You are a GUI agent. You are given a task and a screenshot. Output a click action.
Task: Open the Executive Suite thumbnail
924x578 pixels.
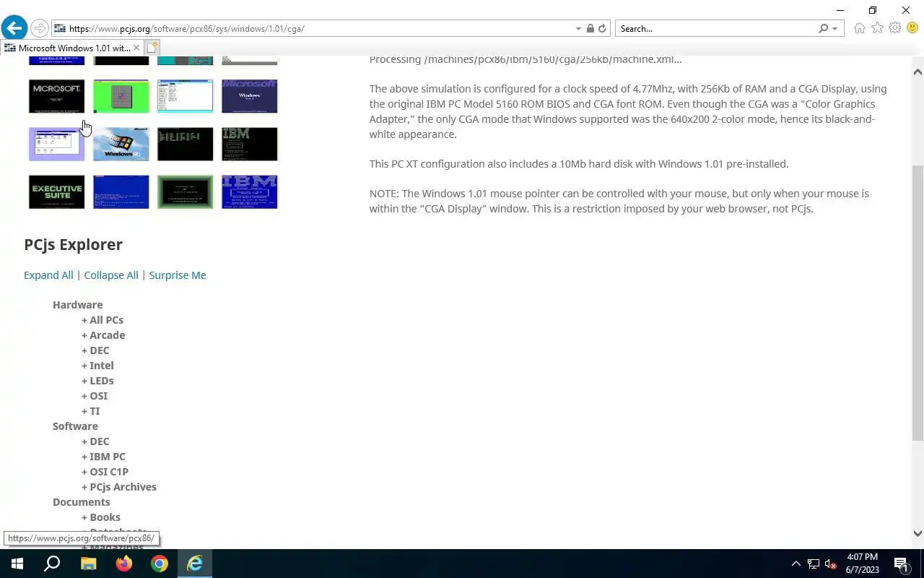coord(56,191)
